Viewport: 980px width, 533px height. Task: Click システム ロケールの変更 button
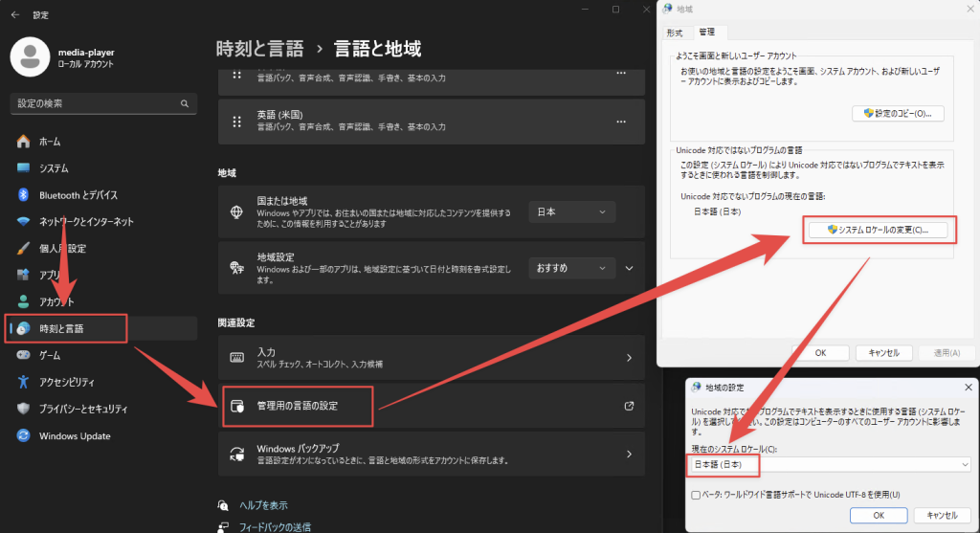pyautogui.click(x=878, y=230)
